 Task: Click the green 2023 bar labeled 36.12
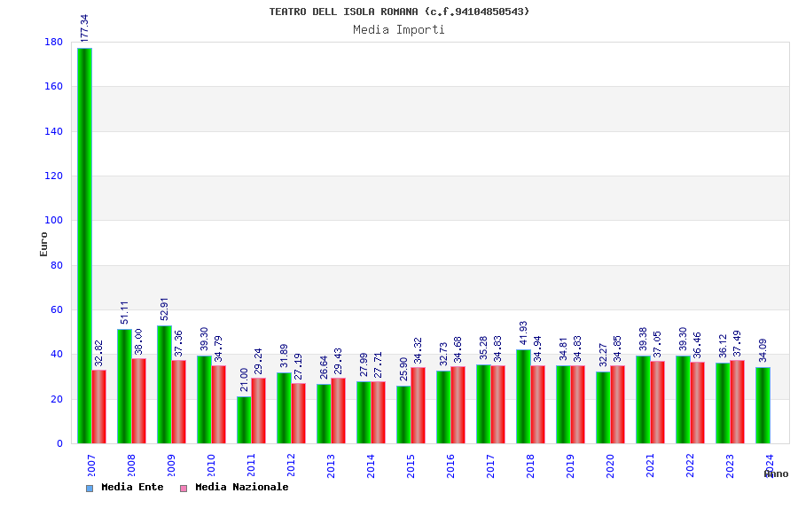[x=723, y=403]
